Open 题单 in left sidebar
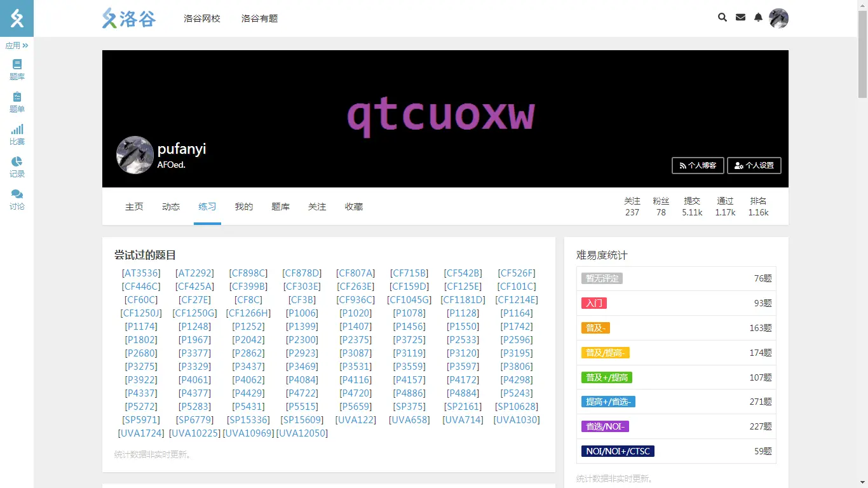Image resolution: width=868 pixels, height=488 pixels. click(17, 102)
